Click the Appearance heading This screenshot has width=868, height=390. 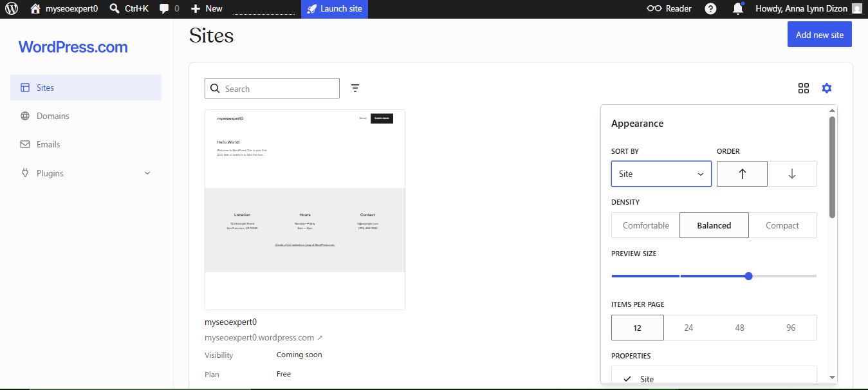[637, 124]
